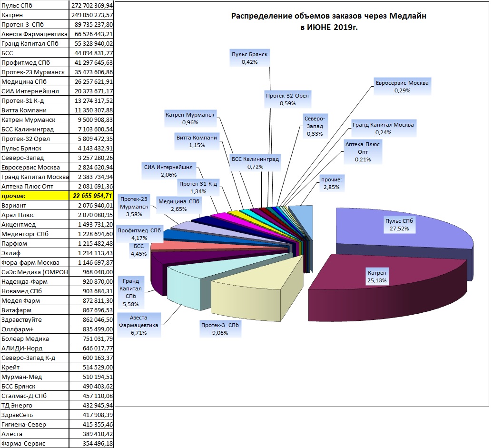This screenshot has width=493, height=448.
Task: Click the value 249 050 273,57
Action: pyautogui.click(x=91, y=15)
